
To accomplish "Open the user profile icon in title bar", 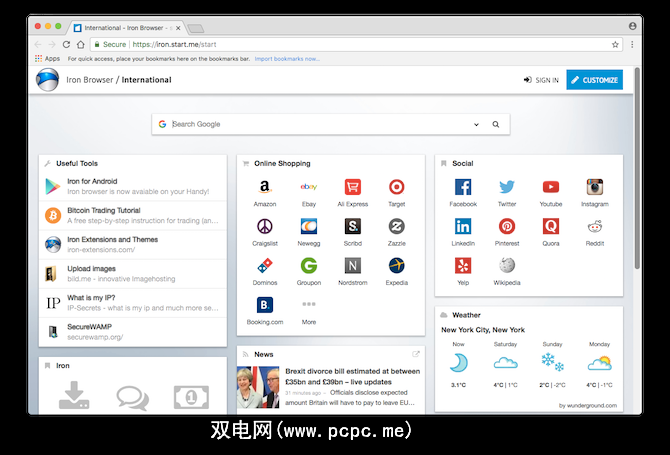I will (x=632, y=26).
